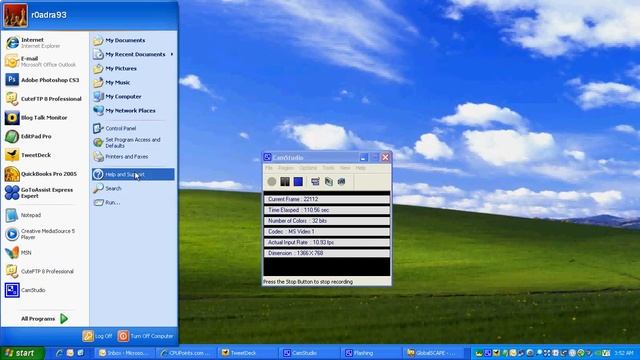The image size is (640, 360).
Task: Open Control Panel
Action: pyautogui.click(x=133, y=128)
